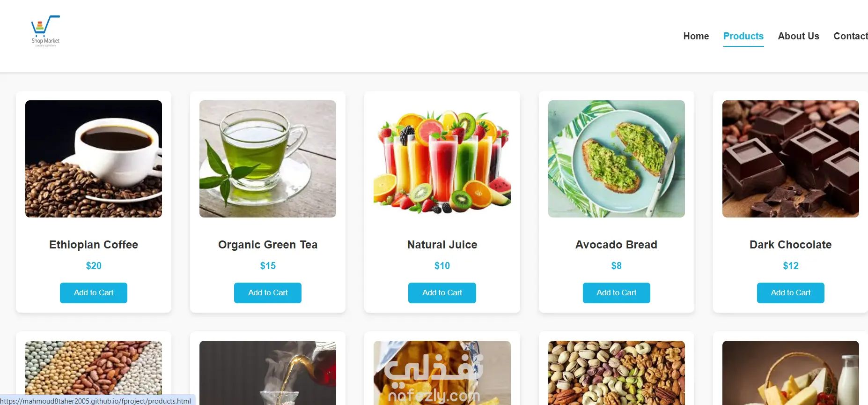Go to About Us page
This screenshot has height=405, width=868.
pos(798,36)
